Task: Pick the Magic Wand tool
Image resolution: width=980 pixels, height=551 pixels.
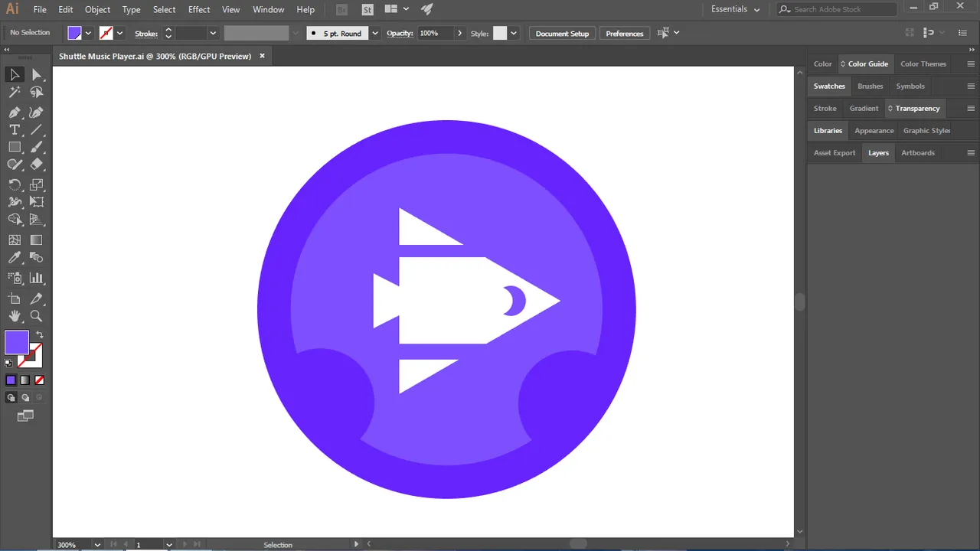Action: (15, 93)
